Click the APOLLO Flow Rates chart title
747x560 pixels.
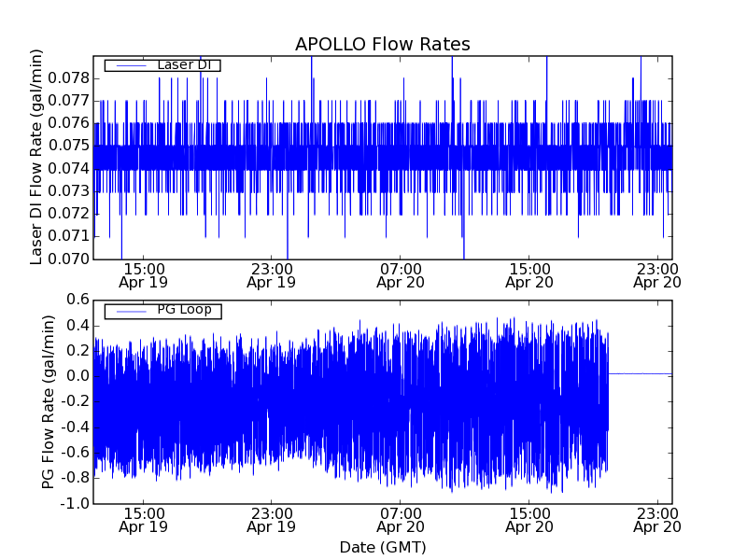coord(382,44)
